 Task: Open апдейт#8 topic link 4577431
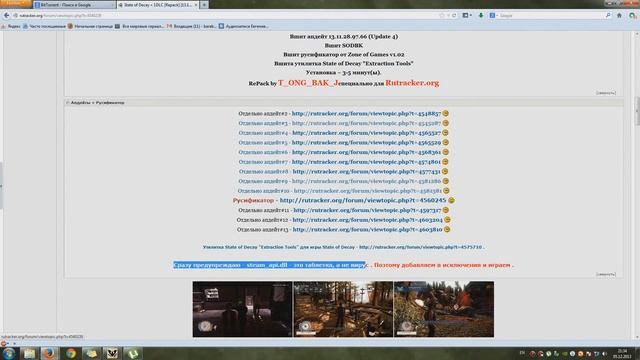pyautogui.click(x=366, y=172)
